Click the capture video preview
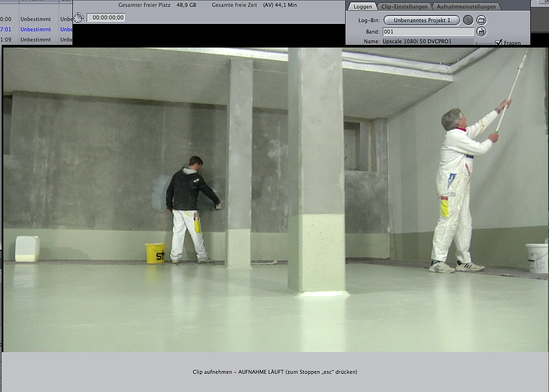Image resolution: width=549 pixels, height=392 pixels. [x=274, y=199]
